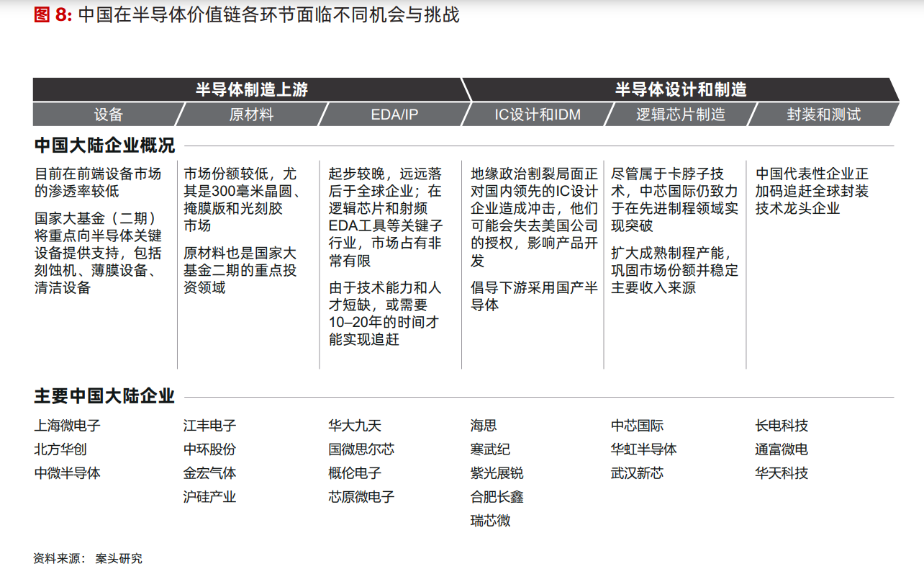Click company name 华大九天

355,426
